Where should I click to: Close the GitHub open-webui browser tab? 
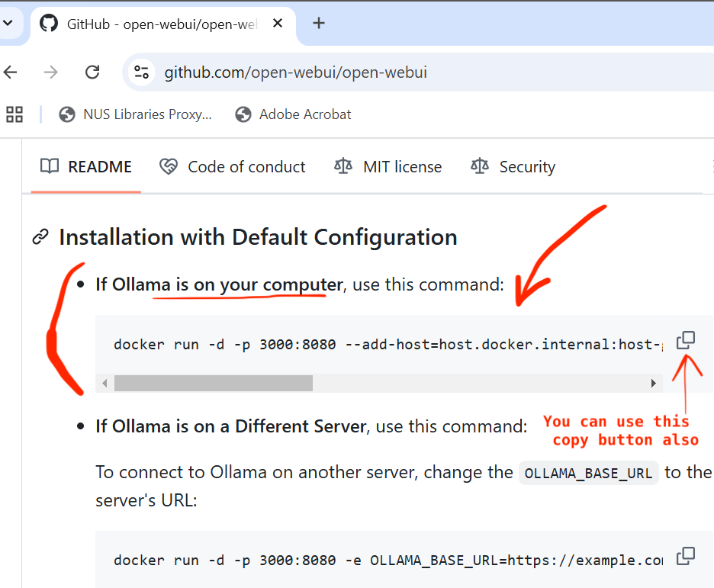[x=278, y=23]
